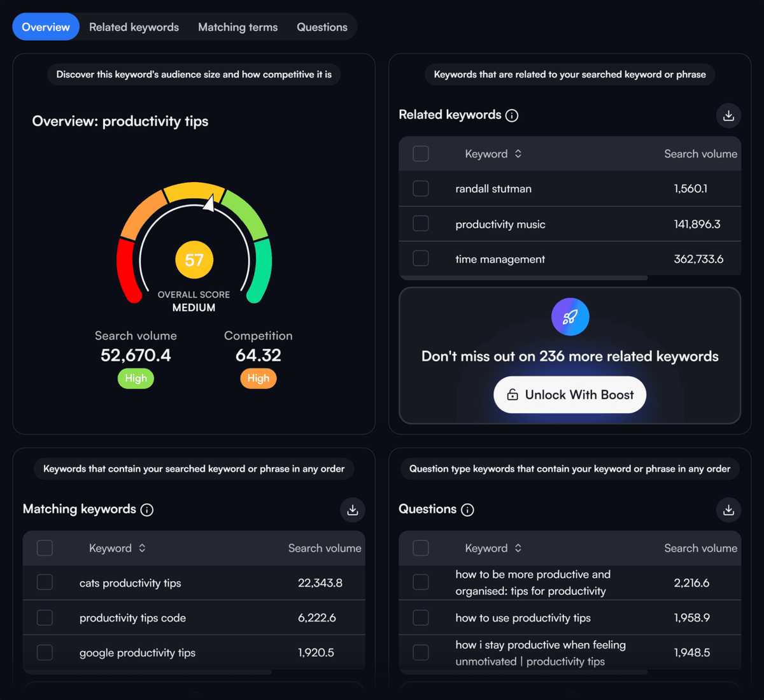Open the Matching terms tab

(237, 27)
